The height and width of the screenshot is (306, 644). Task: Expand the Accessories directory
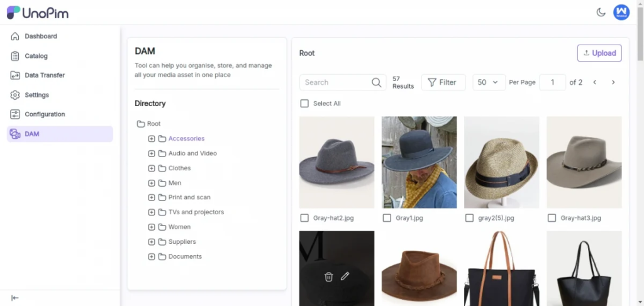pyautogui.click(x=151, y=139)
